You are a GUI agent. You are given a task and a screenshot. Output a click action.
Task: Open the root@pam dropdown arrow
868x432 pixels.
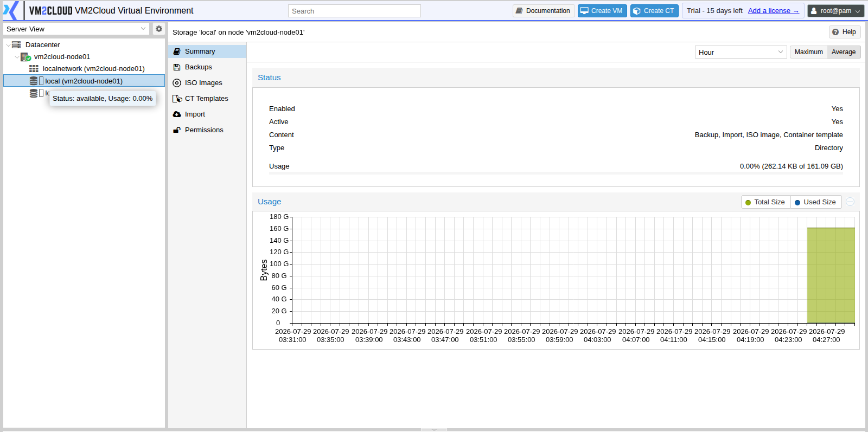coord(858,11)
